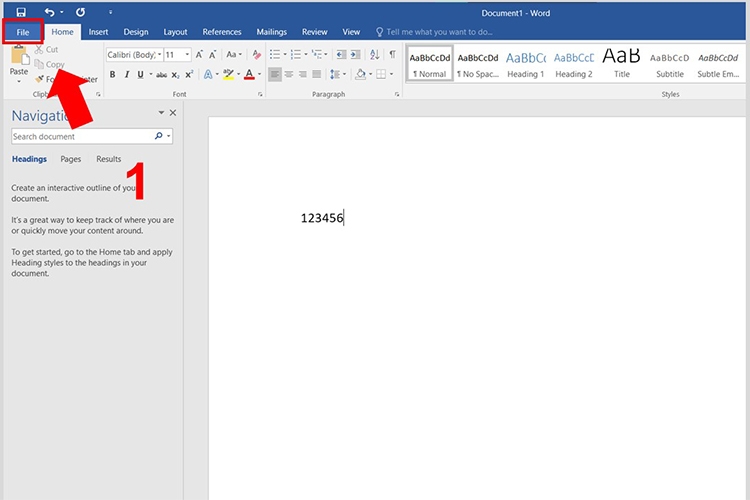This screenshot has width=750, height=500.
Task: Switch to Pages in Navigation pane
Action: click(71, 159)
